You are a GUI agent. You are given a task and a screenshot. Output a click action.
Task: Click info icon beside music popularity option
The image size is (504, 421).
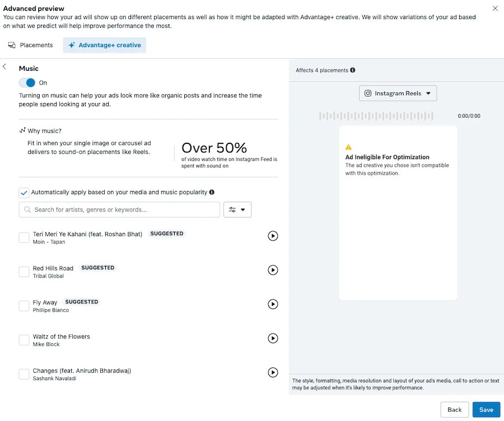(x=212, y=192)
